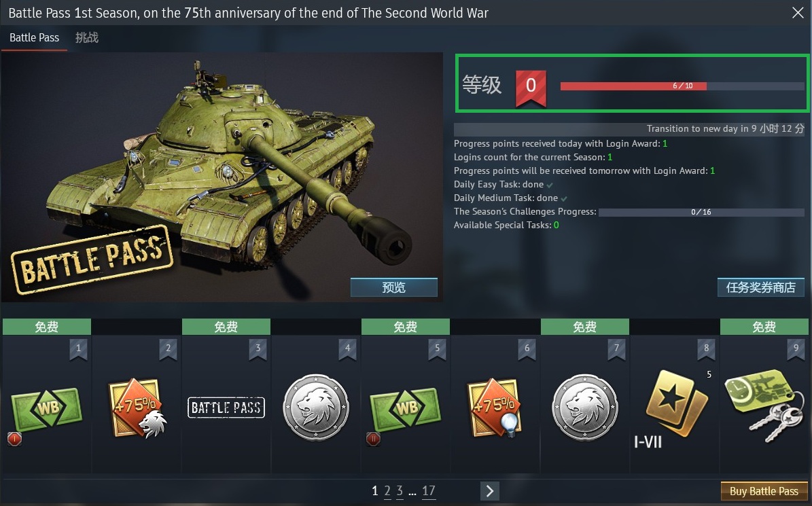Open the 任务奖券商店 warbond shop
Screen dimensions: 812x506
pos(761,287)
